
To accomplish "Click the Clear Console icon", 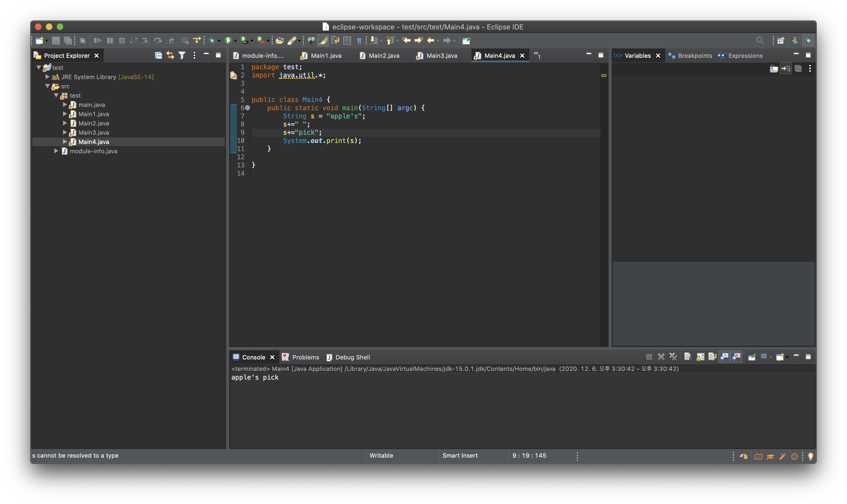I will click(x=688, y=357).
